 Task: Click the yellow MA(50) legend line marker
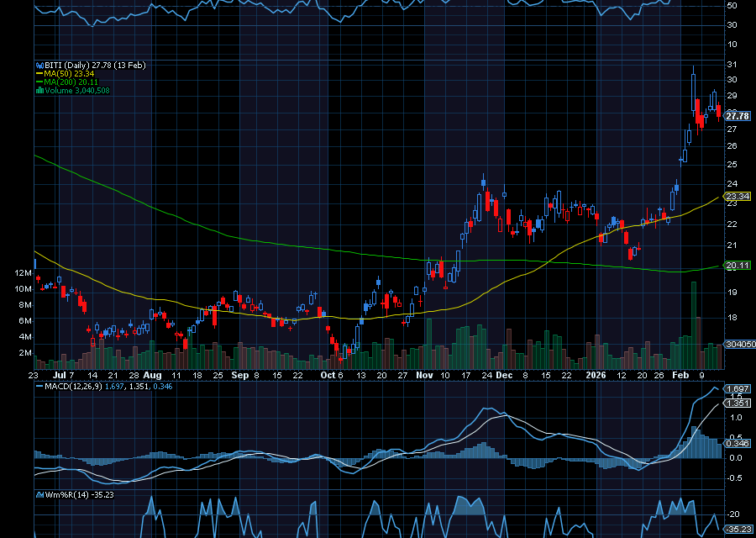[x=38, y=74]
